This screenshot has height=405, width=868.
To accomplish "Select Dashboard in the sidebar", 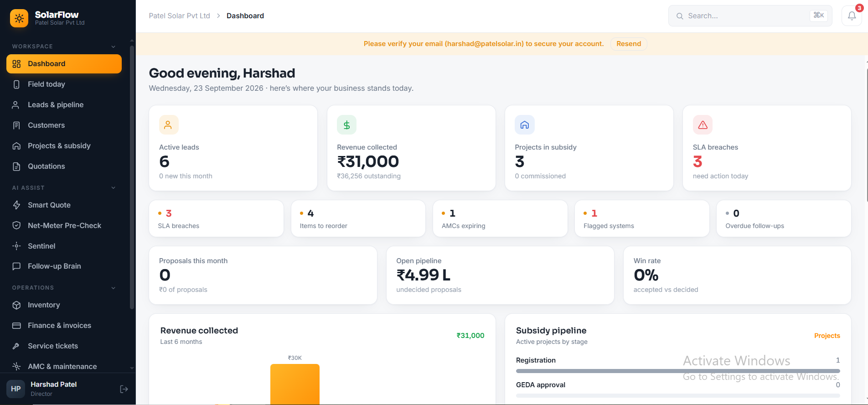I will coord(64,64).
